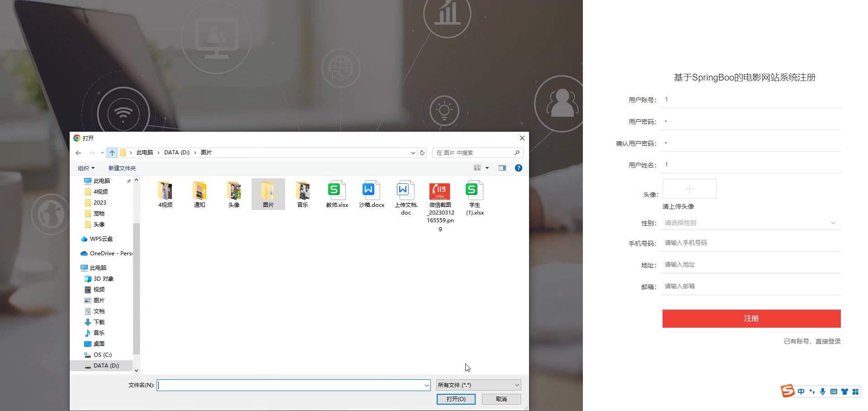The width and height of the screenshot is (868, 411).
Task: Open the Sogou soft keyboard icon
Action: [834, 392]
